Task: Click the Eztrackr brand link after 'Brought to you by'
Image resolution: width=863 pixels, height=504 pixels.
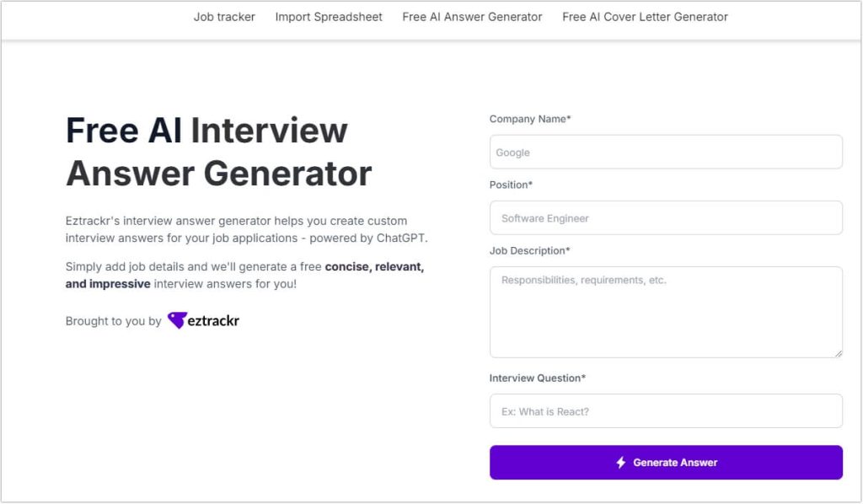Action: [202, 320]
